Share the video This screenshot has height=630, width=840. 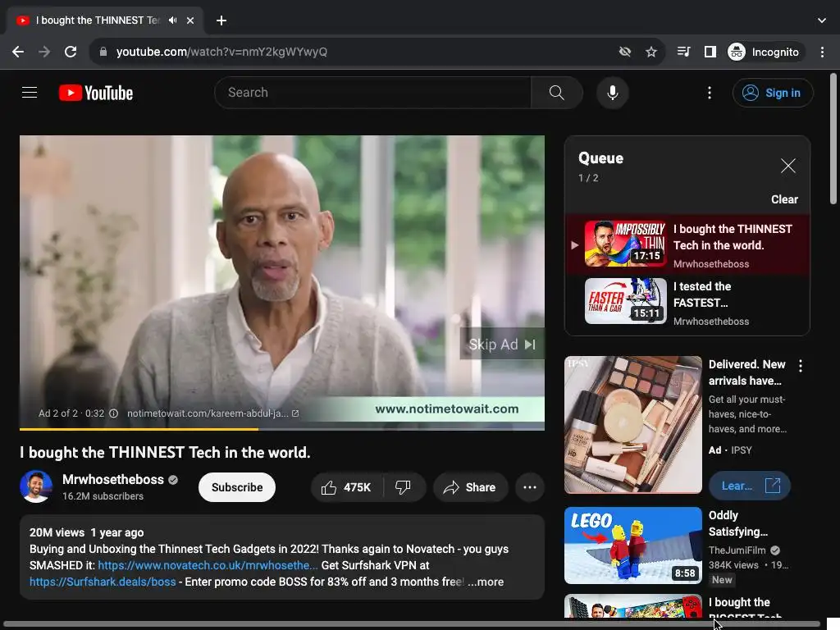click(470, 487)
